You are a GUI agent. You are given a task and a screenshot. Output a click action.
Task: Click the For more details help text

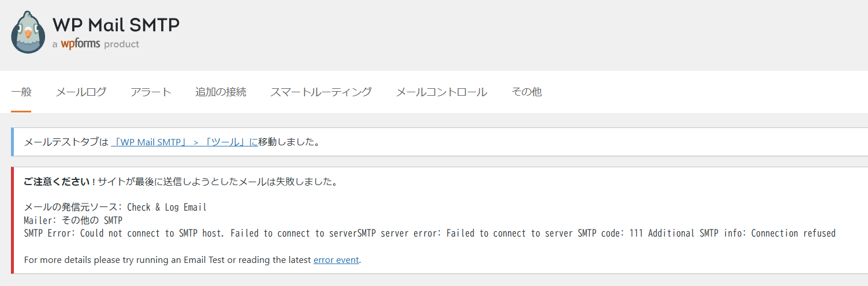193,260
